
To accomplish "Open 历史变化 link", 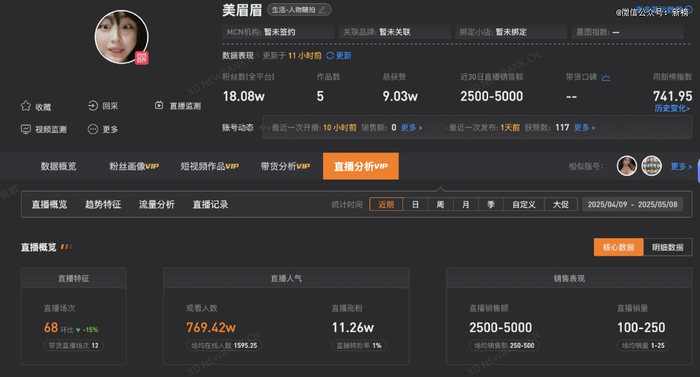I will coord(672,109).
